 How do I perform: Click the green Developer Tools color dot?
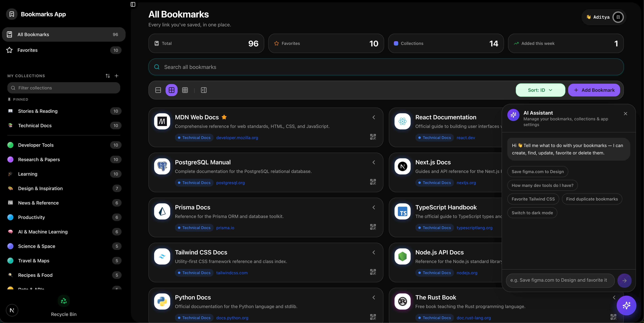[x=10, y=145]
